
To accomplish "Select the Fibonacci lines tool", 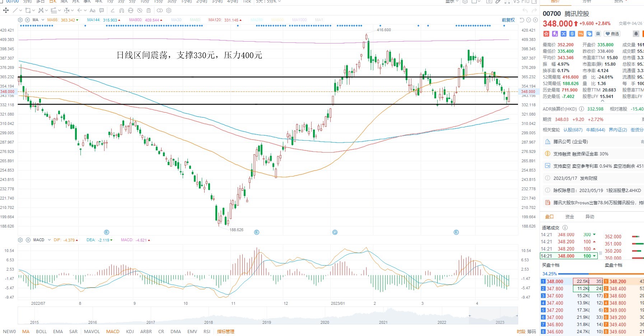I will click(54, 10).
